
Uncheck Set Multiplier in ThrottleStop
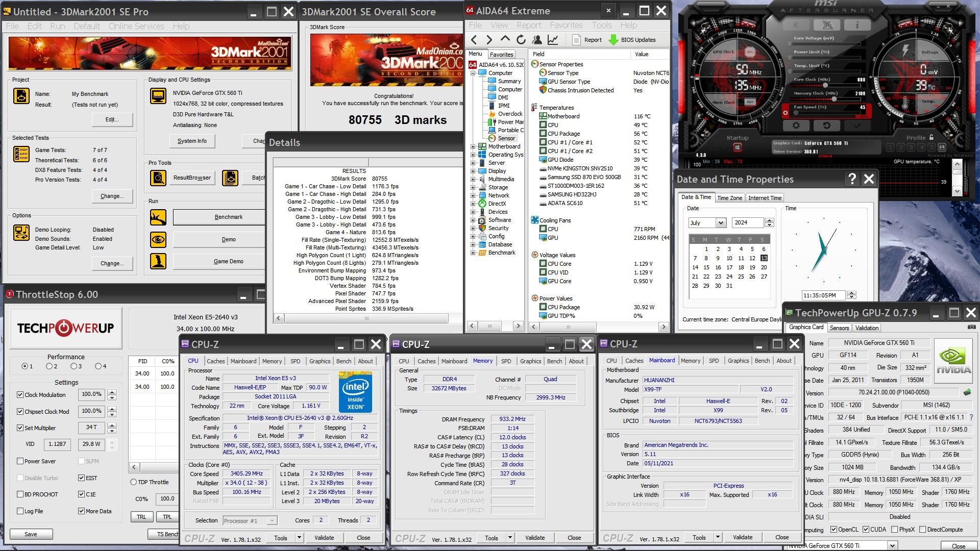point(20,428)
